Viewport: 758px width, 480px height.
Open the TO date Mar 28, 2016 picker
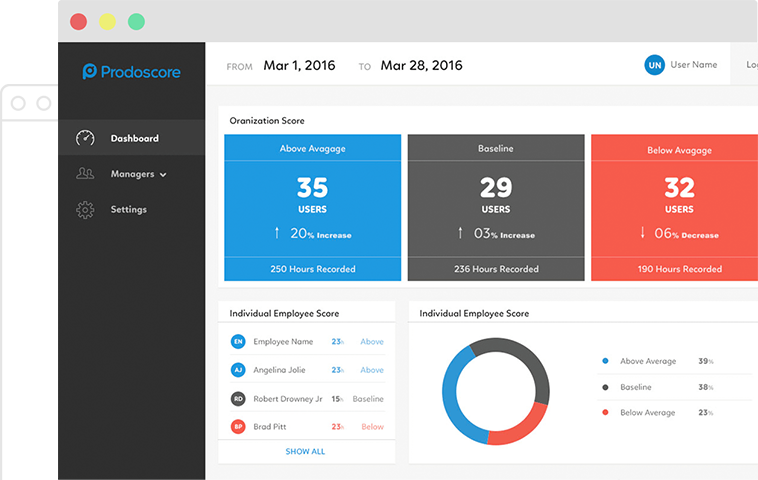pyautogui.click(x=422, y=65)
